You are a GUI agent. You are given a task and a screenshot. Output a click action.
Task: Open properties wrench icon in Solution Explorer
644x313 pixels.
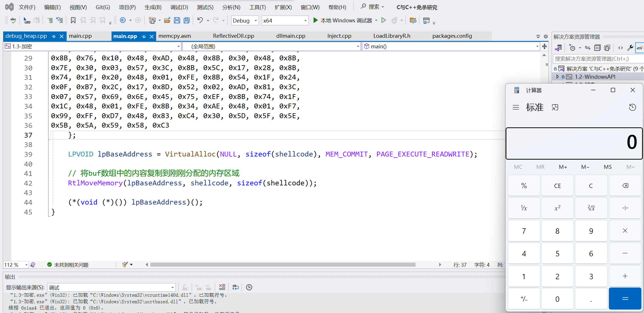630,48
